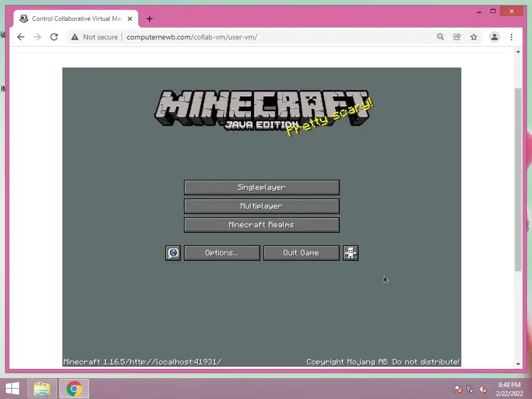Click the Copyright Mojang AB text
The width and height of the screenshot is (532, 399).
(383, 362)
